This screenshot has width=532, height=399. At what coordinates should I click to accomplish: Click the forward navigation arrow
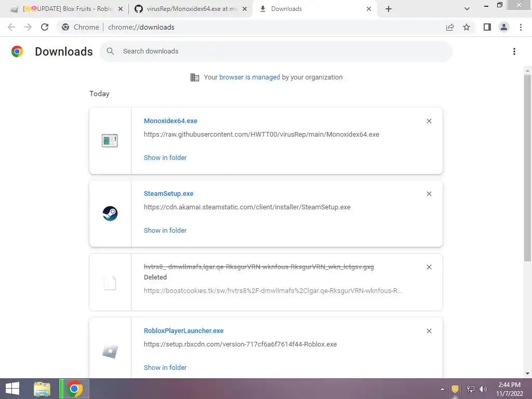pos(28,27)
